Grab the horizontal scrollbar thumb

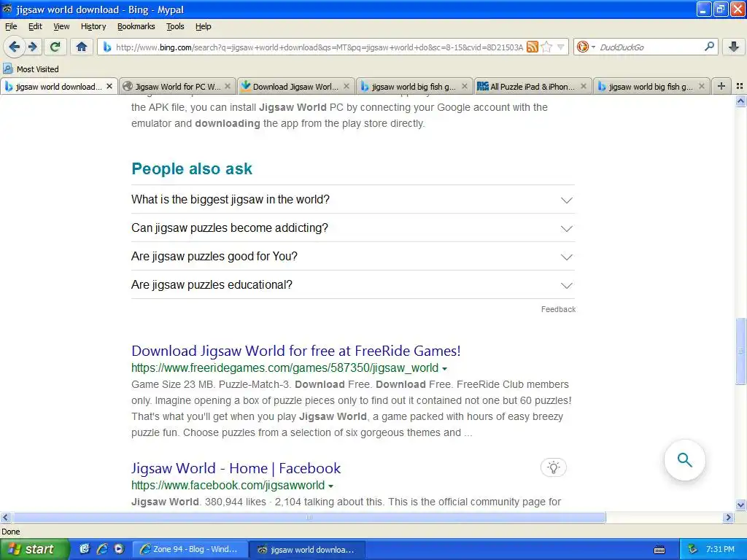point(309,517)
